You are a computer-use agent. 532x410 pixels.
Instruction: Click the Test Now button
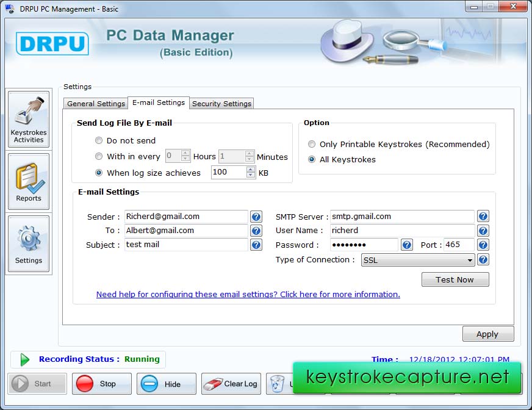[x=455, y=279]
